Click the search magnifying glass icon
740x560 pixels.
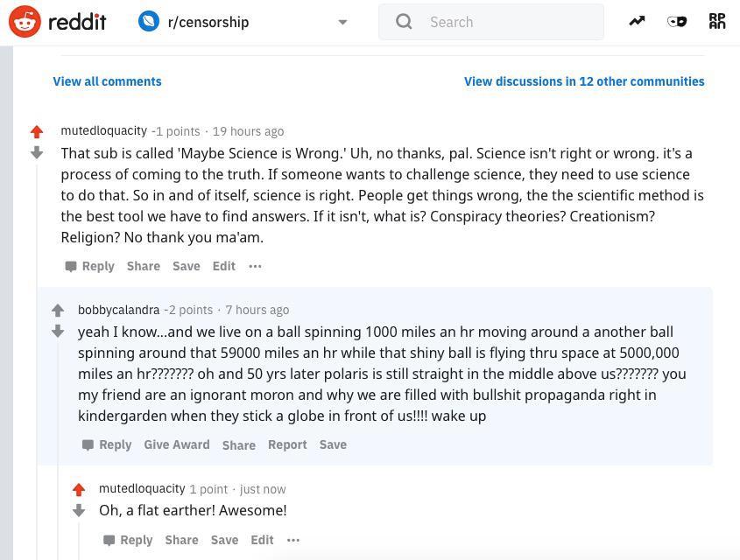click(404, 21)
